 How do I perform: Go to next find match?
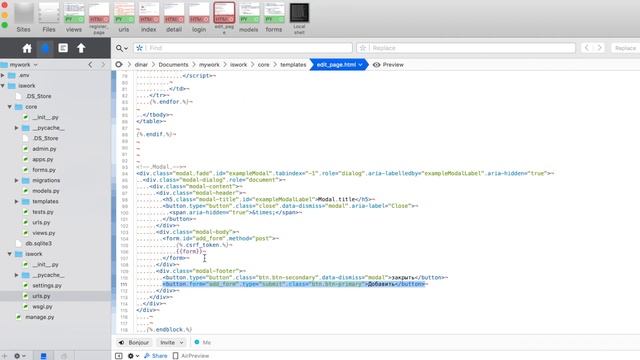[x=600, y=48]
